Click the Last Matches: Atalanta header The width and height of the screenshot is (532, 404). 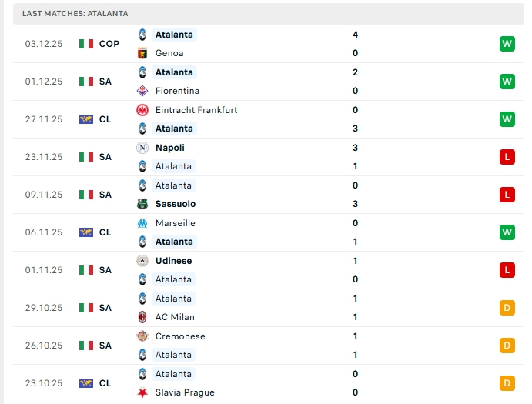click(x=75, y=14)
